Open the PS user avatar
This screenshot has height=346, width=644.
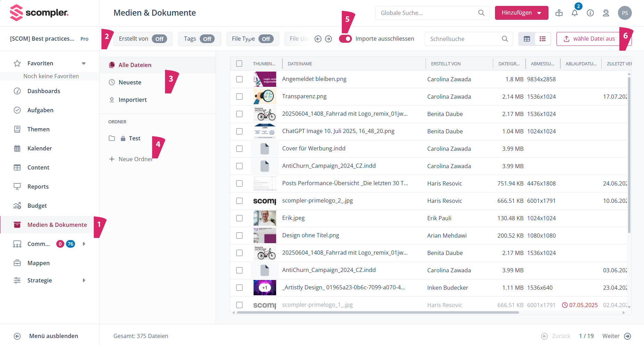point(625,13)
